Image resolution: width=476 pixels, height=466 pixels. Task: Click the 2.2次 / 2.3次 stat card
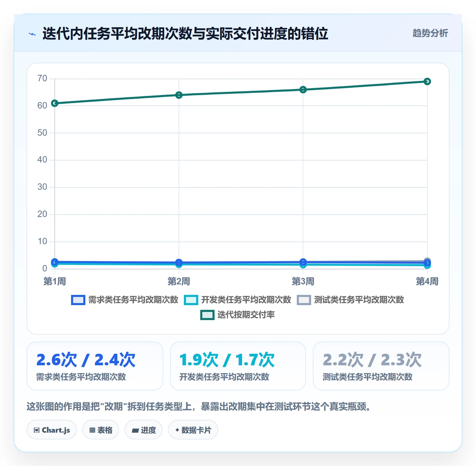pyautogui.click(x=381, y=366)
